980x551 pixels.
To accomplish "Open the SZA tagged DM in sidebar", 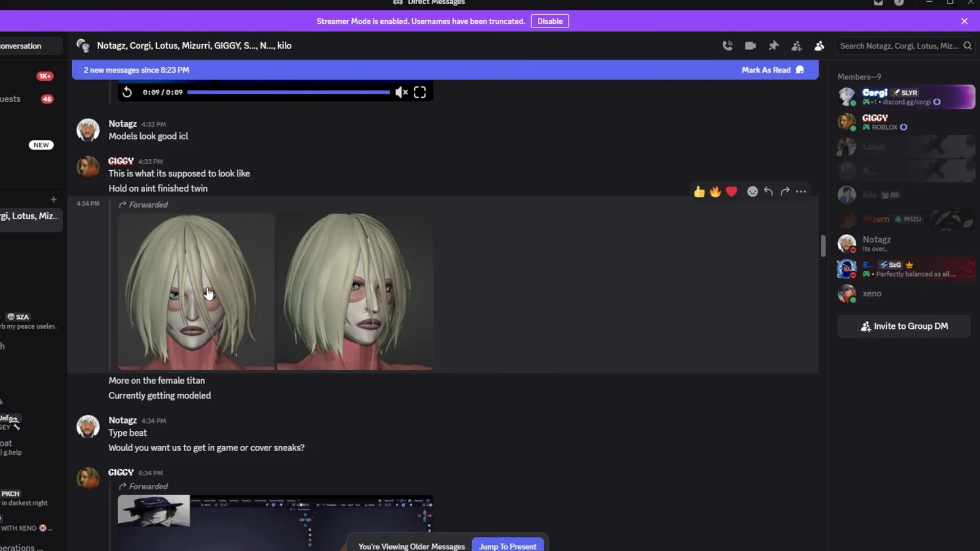I will (x=31, y=321).
